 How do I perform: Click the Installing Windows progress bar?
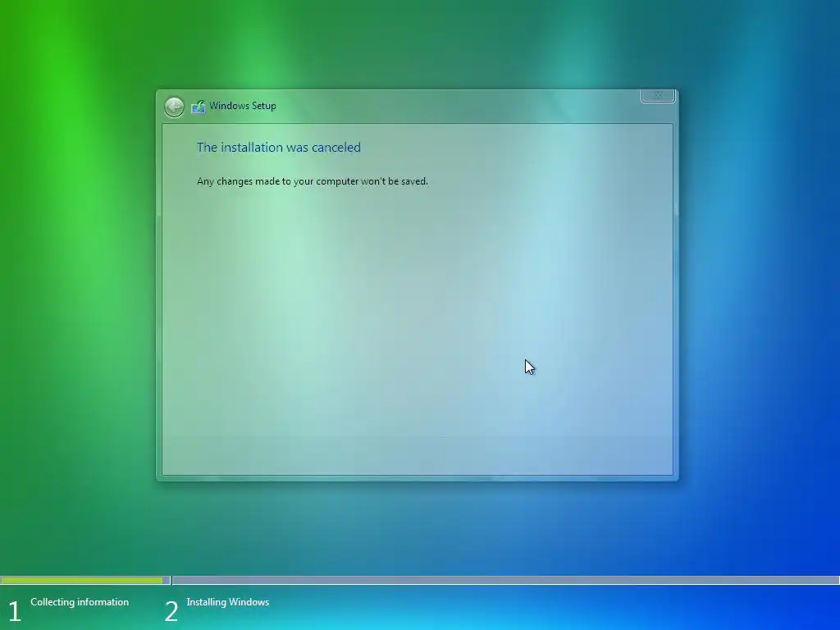pyautogui.click(x=505, y=580)
